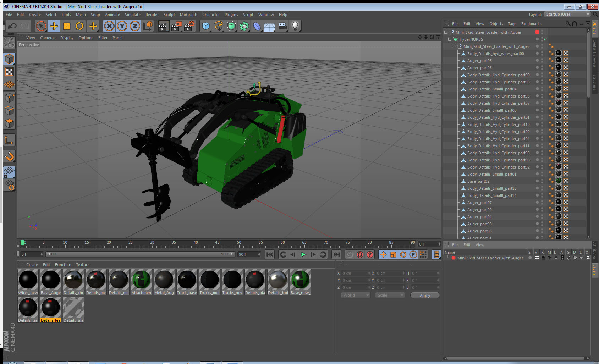Open the Mesh menu
This screenshot has width=599, height=364.
click(81, 15)
